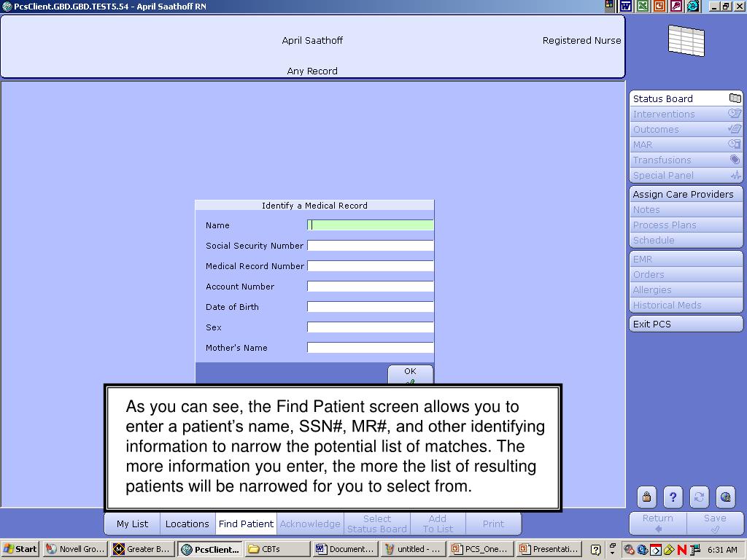
Task: Click the Historical Meds side button
Action: [686, 305]
